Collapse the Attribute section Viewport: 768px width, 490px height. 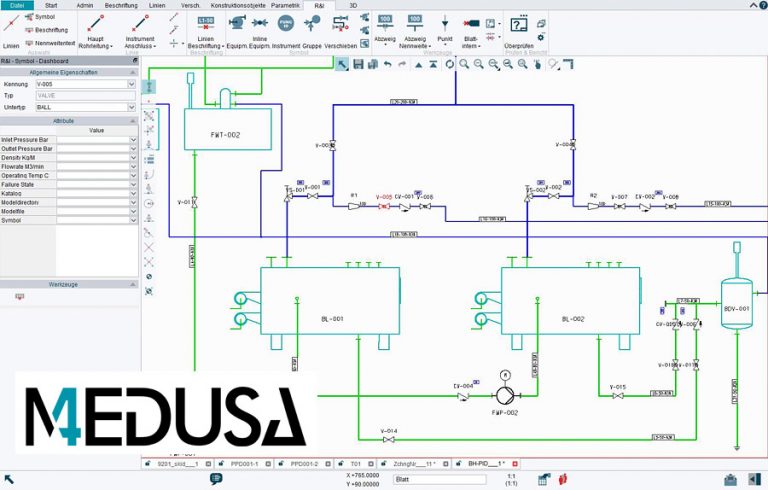tap(132, 121)
